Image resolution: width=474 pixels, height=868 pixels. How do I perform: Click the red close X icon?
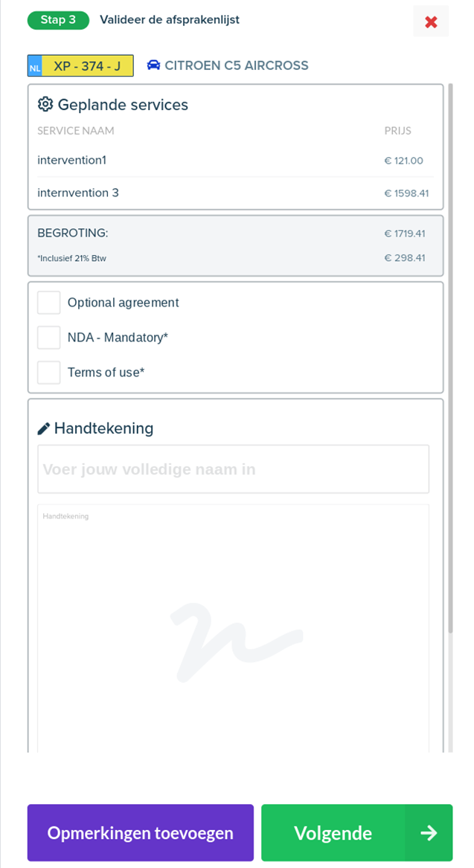tap(430, 20)
